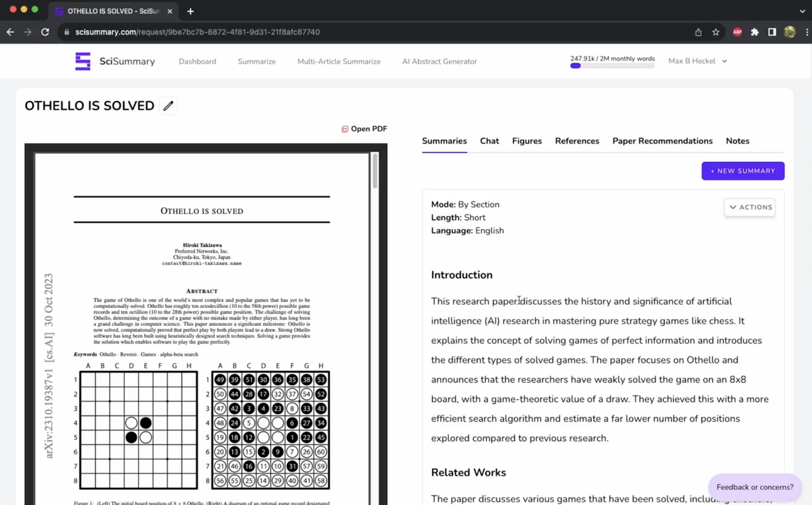Toggle the browser side panel icon
The image size is (812, 505).
click(772, 32)
